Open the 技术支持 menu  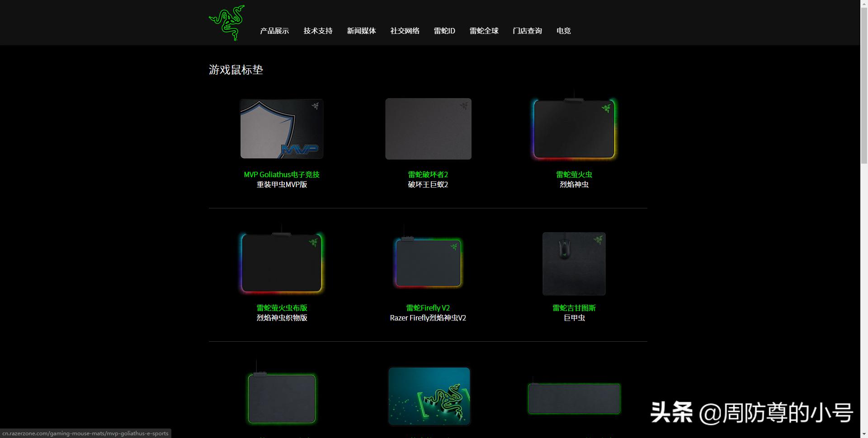(318, 31)
